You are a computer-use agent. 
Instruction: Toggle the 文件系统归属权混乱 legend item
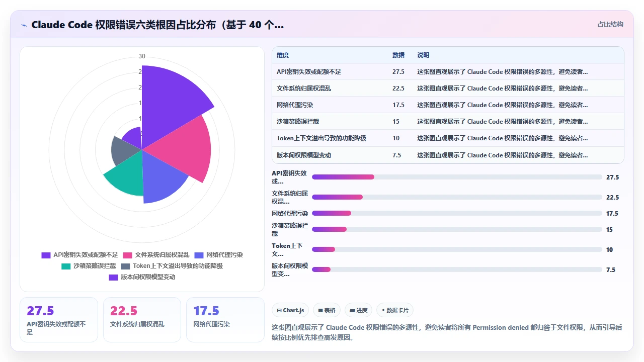pyautogui.click(x=156, y=255)
